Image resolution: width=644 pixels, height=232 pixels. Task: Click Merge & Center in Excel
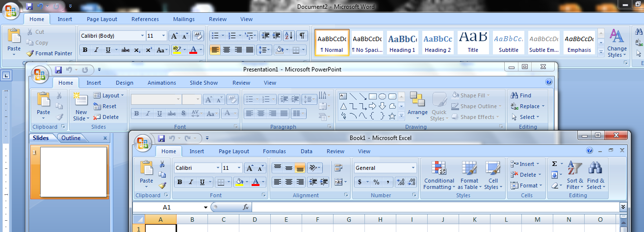point(338,182)
